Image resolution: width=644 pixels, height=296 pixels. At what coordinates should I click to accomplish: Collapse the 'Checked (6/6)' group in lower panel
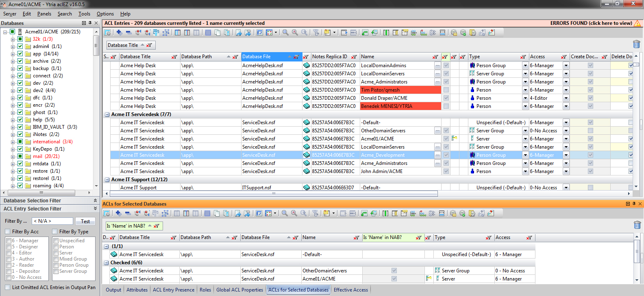tap(107, 263)
